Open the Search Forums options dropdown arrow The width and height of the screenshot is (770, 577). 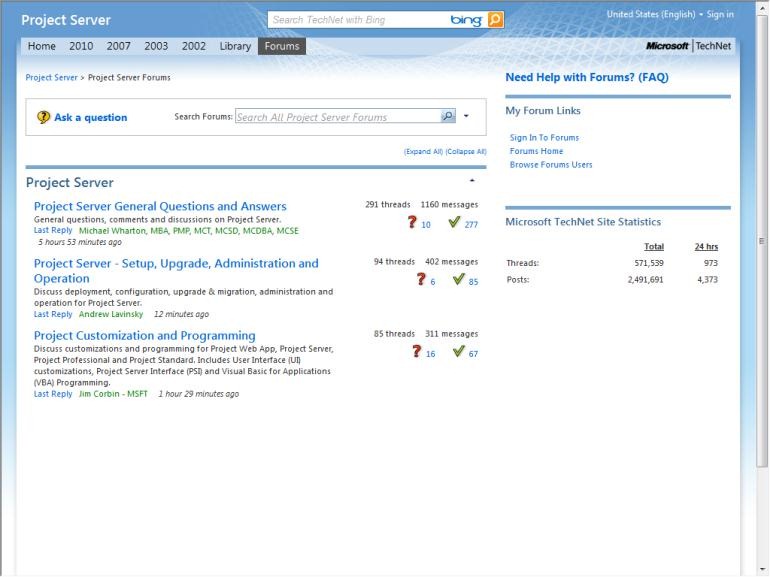466,116
